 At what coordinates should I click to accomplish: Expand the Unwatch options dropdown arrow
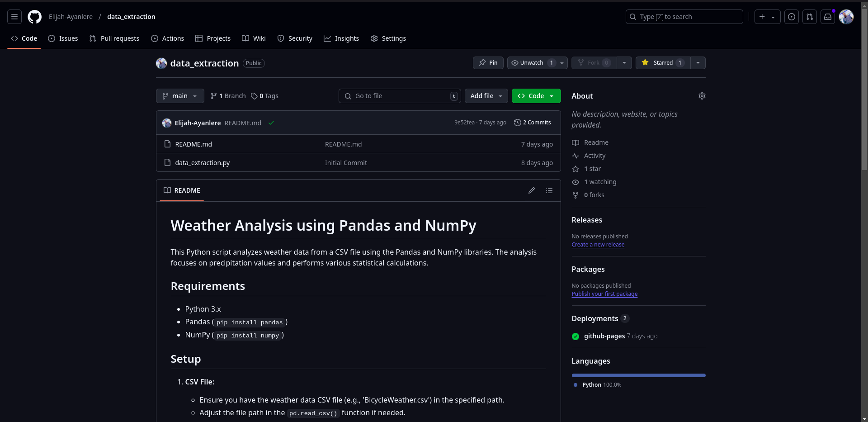pyautogui.click(x=562, y=63)
